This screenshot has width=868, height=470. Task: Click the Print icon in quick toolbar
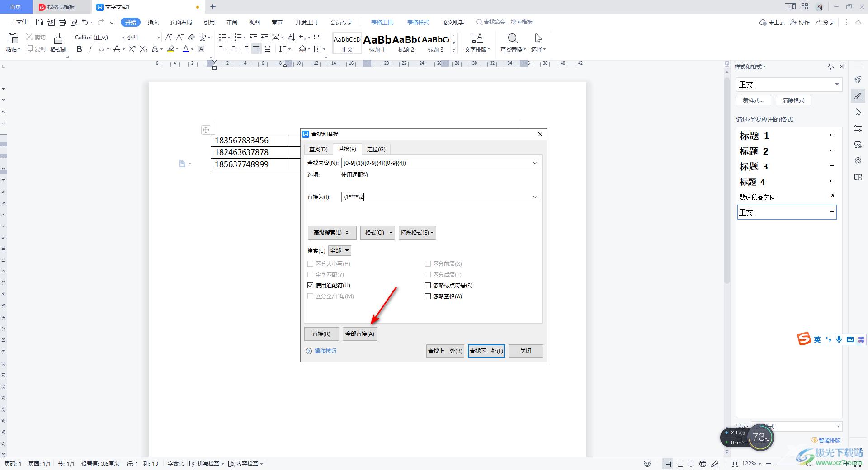pyautogui.click(x=62, y=22)
